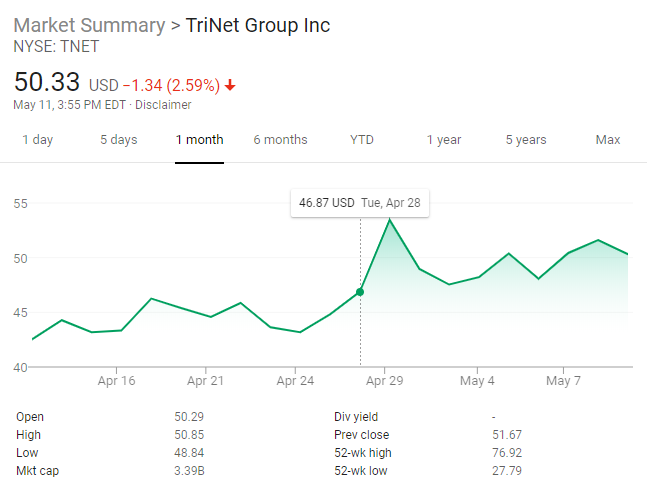Switch to the 5 days tab
The width and height of the screenshot is (647, 480).
point(118,140)
